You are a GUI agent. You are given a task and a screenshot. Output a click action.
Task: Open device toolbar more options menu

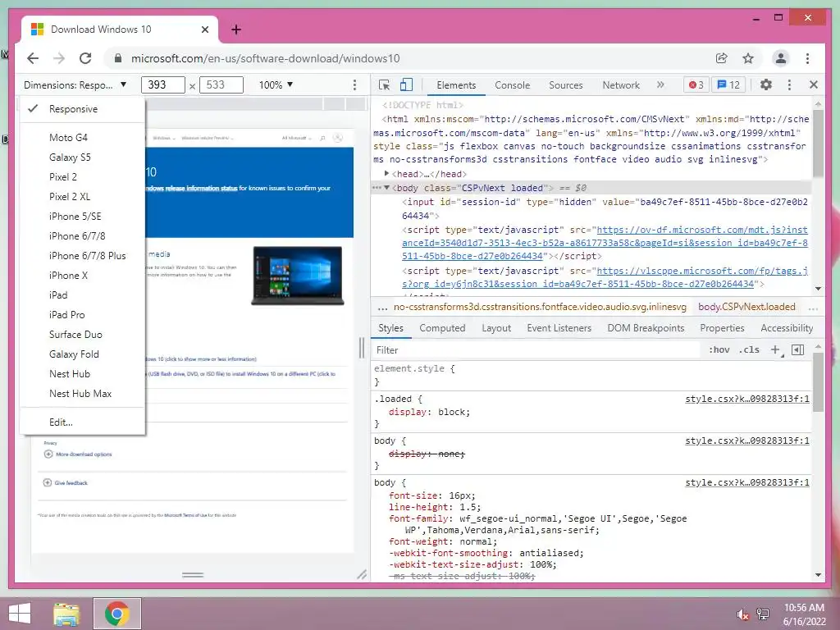354,84
